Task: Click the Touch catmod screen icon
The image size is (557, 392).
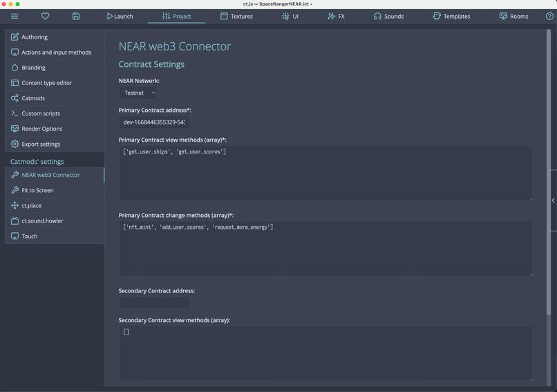Action: pyautogui.click(x=15, y=236)
